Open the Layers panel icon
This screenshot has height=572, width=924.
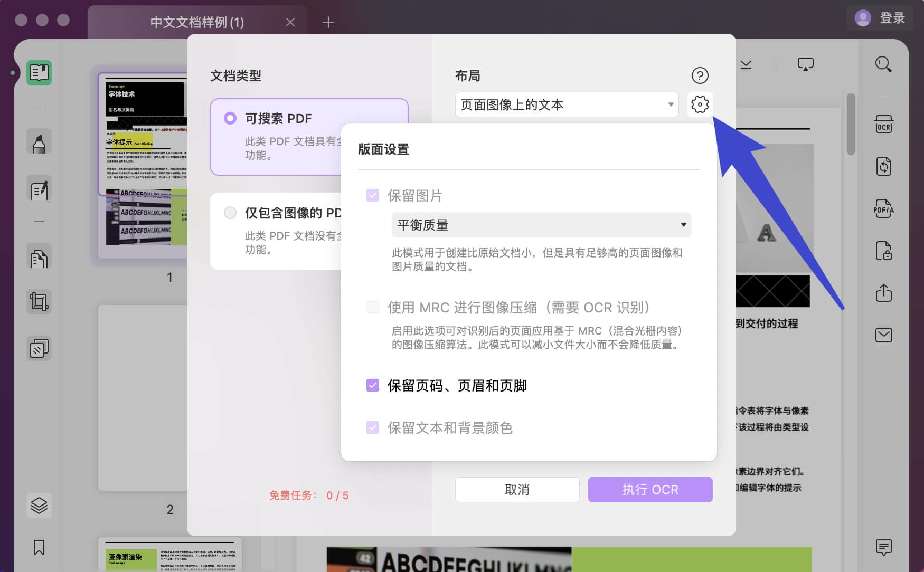click(39, 505)
